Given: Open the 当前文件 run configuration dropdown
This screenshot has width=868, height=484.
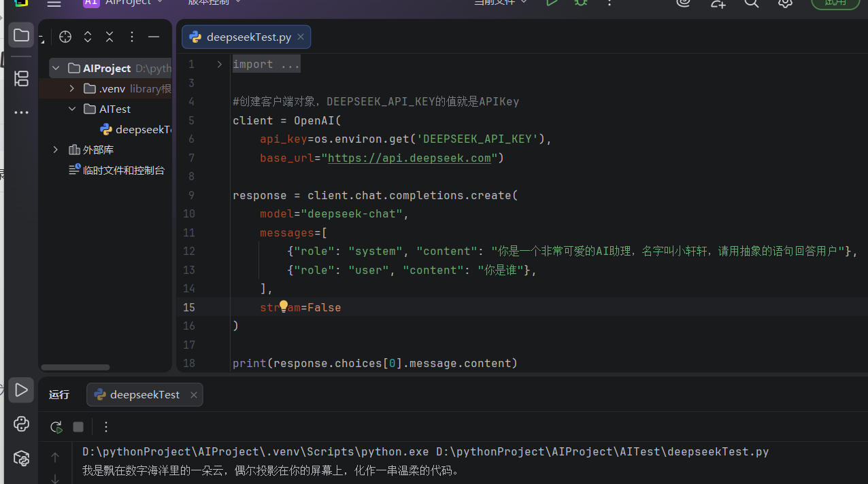Looking at the screenshot, I should click(x=501, y=3).
